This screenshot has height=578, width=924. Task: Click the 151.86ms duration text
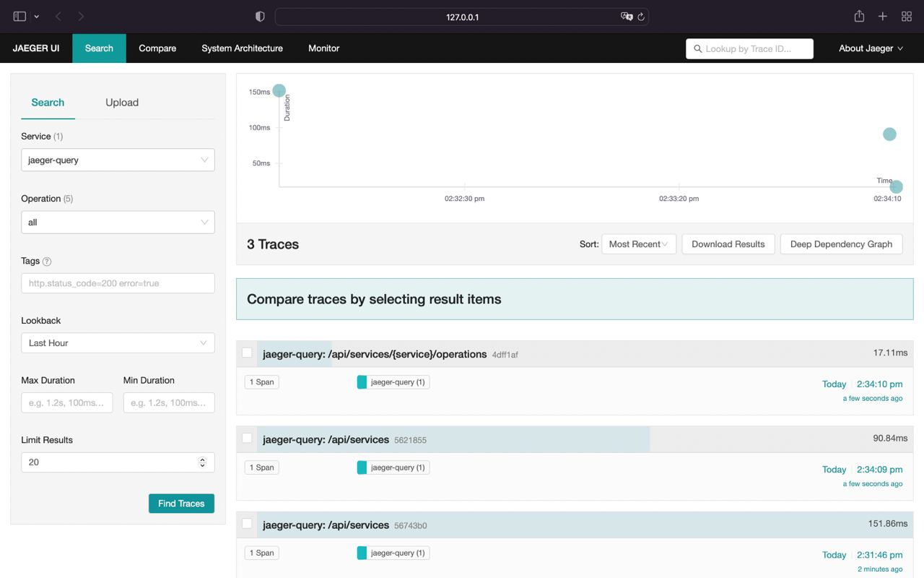click(x=888, y=523)
